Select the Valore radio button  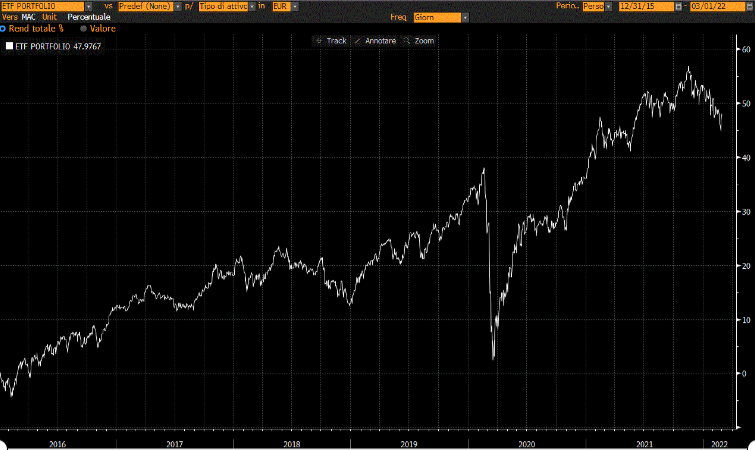click(x=84, y=29)
